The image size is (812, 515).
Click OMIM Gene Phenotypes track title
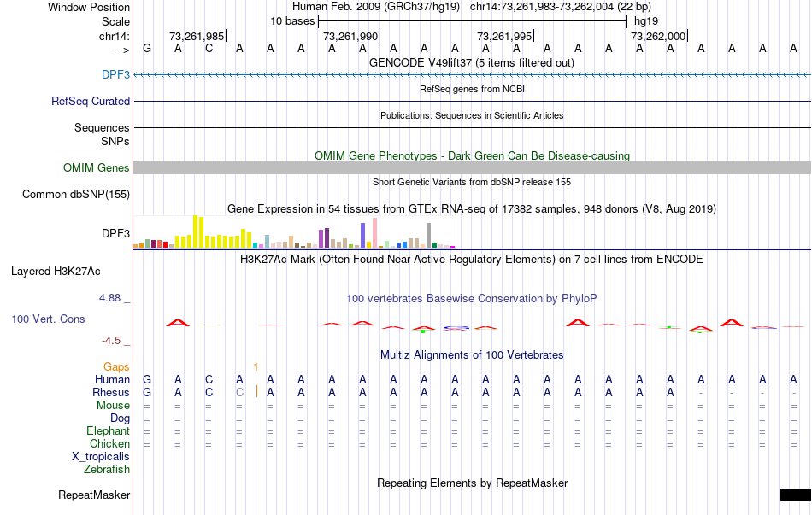(x=473, y=155)
